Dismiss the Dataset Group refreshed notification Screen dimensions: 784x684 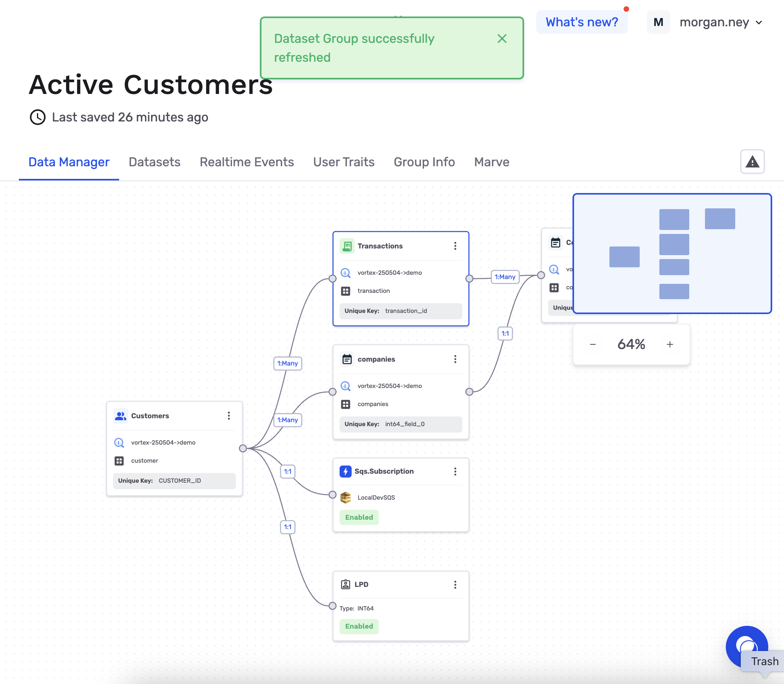502,39
